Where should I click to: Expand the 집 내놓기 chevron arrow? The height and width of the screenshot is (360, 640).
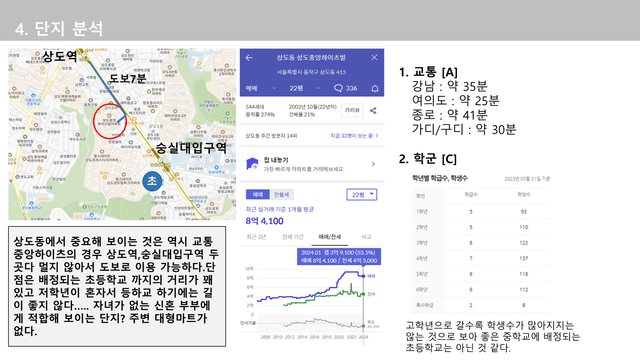click(373, 164)
